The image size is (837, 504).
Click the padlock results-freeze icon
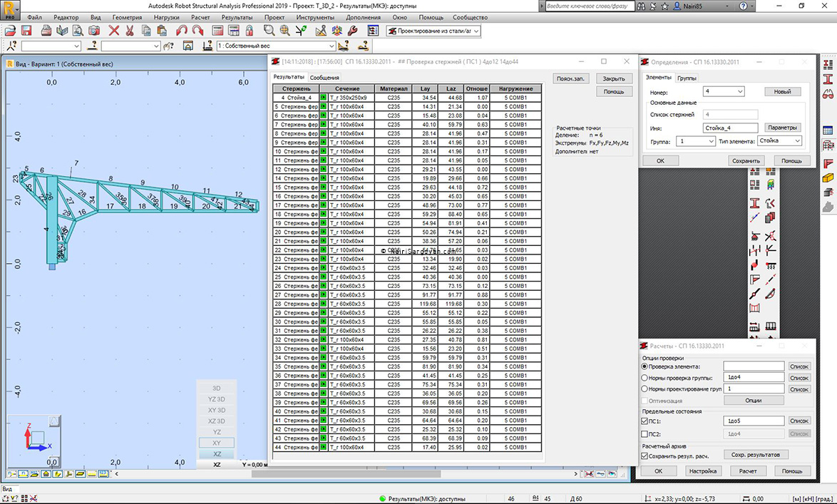click(x=250, y=31)
